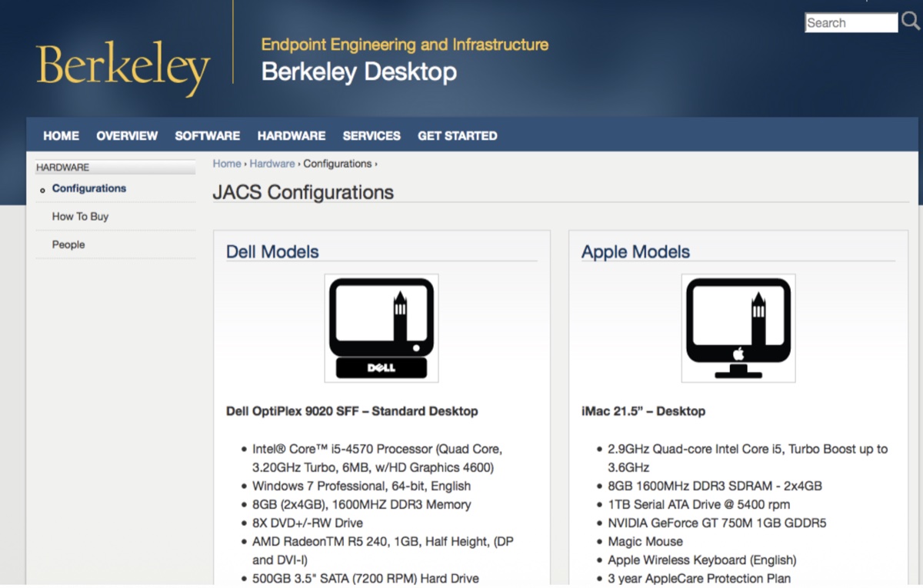Viewport: 923px width, 588px height.
Task: Open the SERVICES menu item
Action: 372,136
